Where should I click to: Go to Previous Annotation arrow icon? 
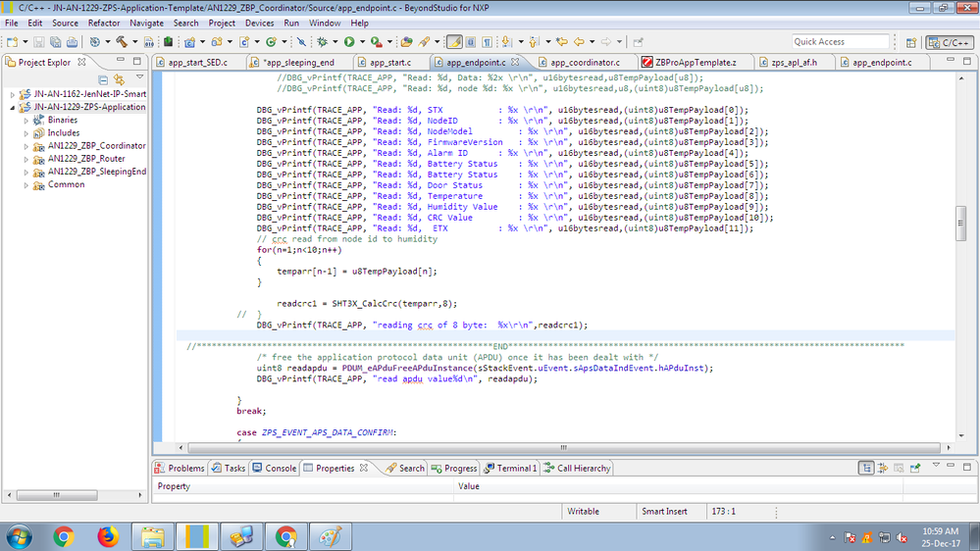coord(533,42)
